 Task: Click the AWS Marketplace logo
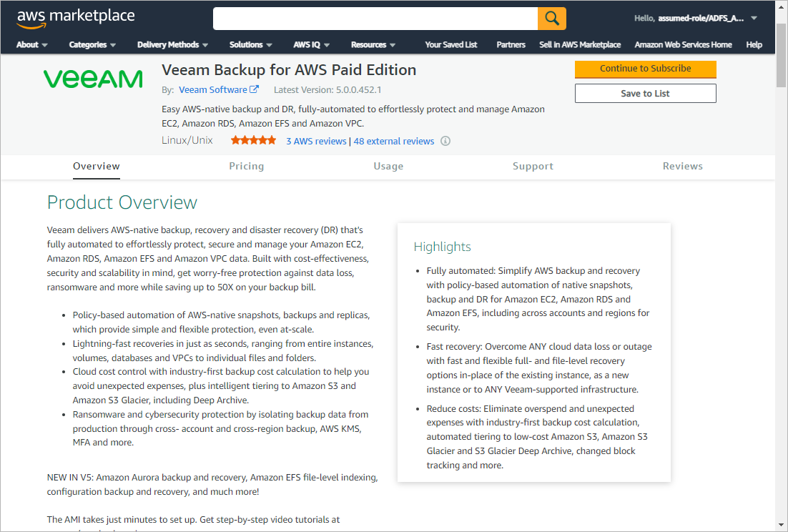click(76, 18)
